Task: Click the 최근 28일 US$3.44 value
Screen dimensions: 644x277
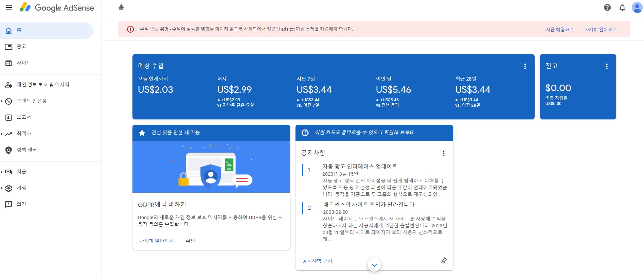Action: pyautogui.click(x=473, y=90)
